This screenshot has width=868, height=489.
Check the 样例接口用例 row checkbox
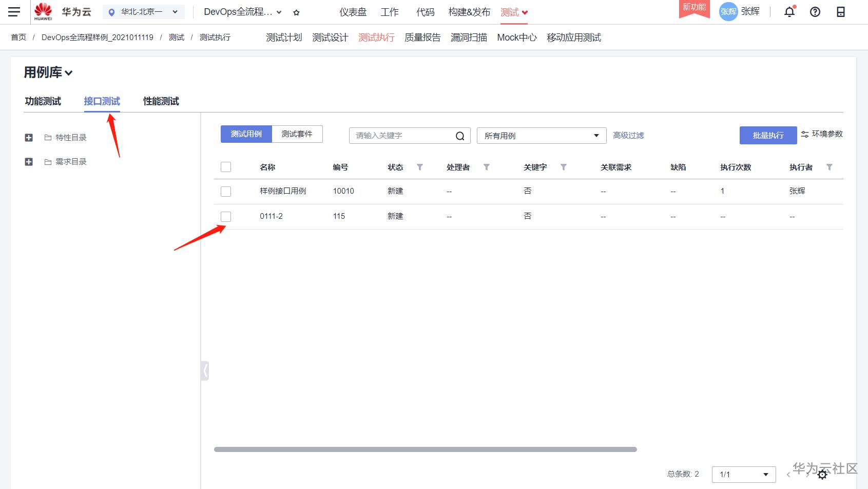pos(226,192)
